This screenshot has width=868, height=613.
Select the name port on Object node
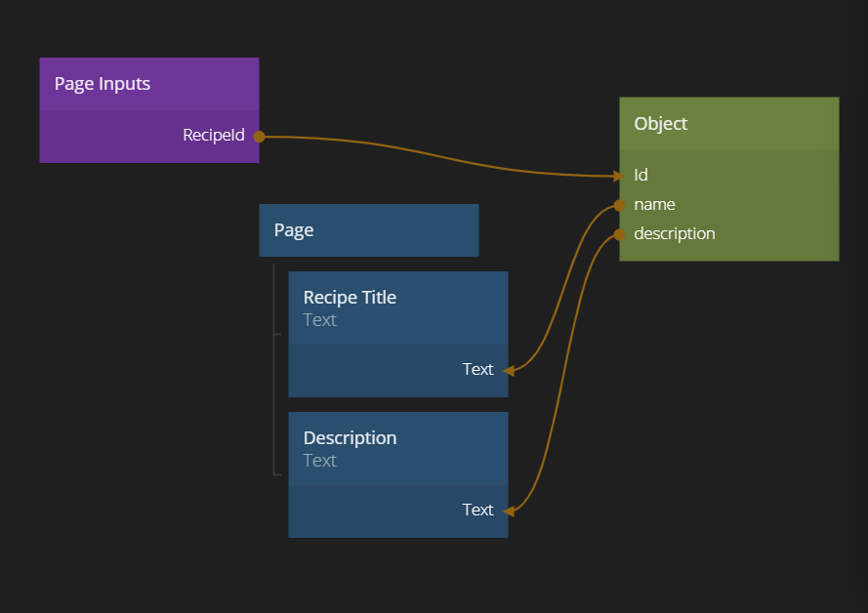654,205
